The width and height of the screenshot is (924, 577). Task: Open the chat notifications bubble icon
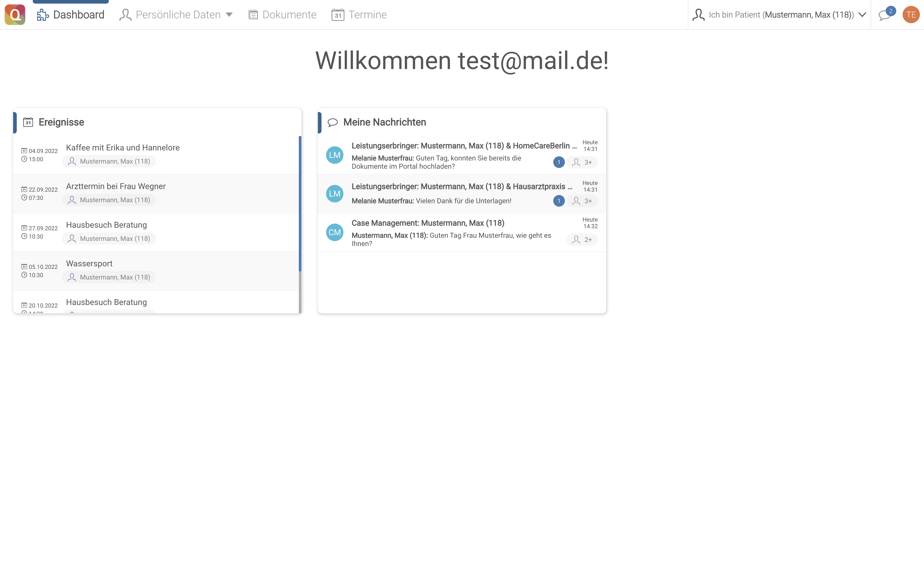click(884, 15)
